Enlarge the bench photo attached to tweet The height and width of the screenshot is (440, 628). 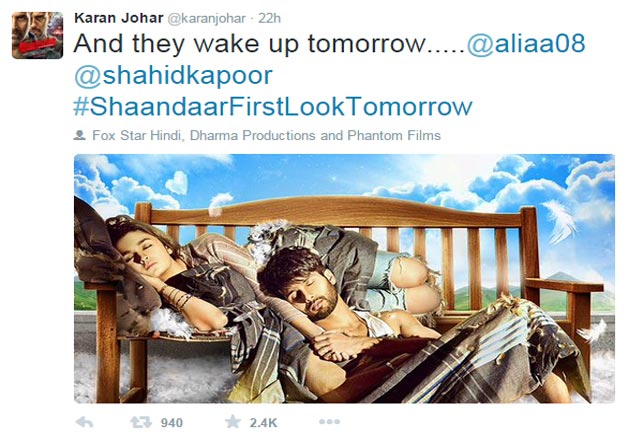pyautogui.click(x=344, y=278)
